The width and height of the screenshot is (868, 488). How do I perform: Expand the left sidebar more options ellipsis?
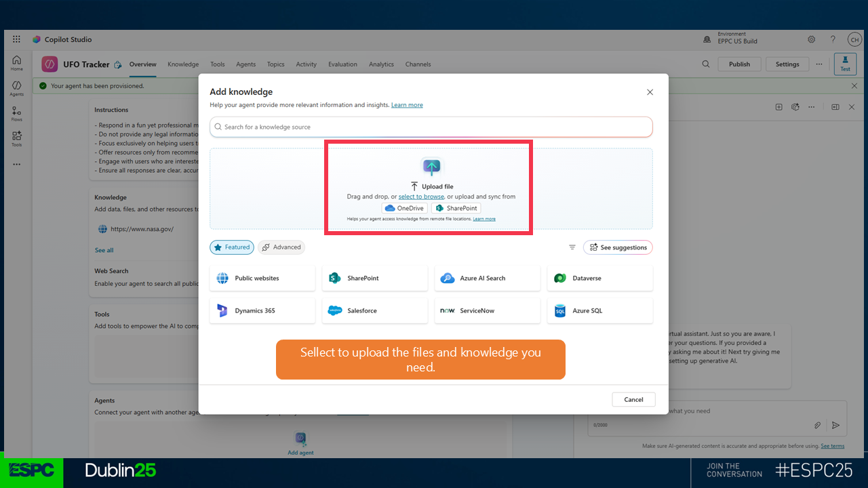click(x=16, y=165)
